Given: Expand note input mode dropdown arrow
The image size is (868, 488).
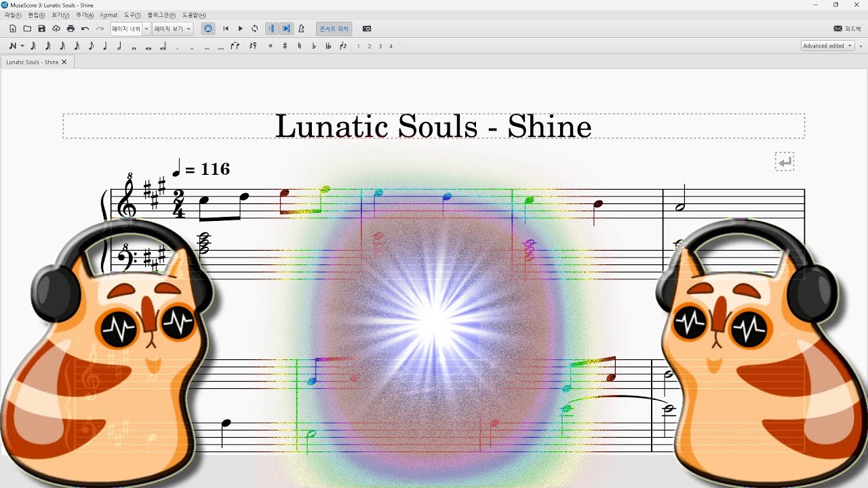Looking at the screenshot, I should point(22,46).
